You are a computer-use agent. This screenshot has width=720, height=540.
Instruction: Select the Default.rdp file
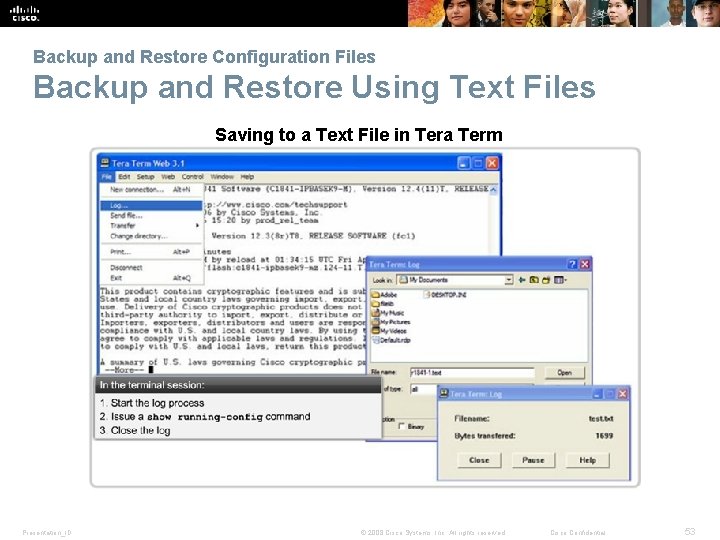coord(391,340)
